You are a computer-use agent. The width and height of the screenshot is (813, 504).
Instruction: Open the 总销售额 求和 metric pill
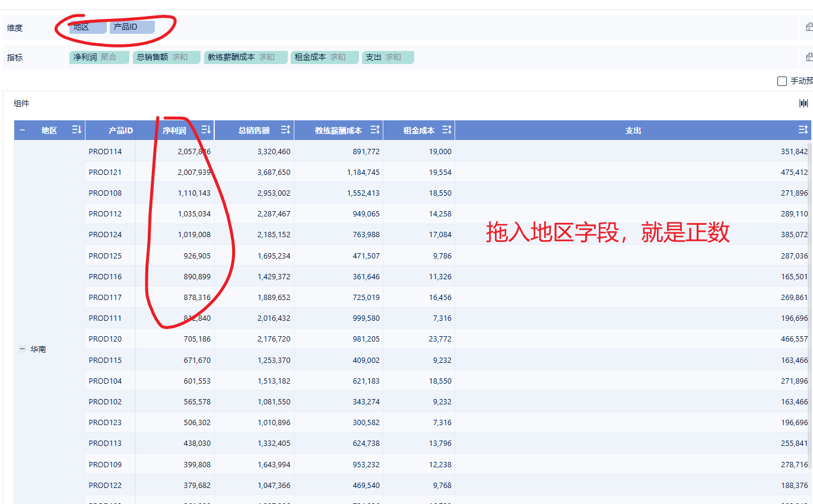(167, 58)
